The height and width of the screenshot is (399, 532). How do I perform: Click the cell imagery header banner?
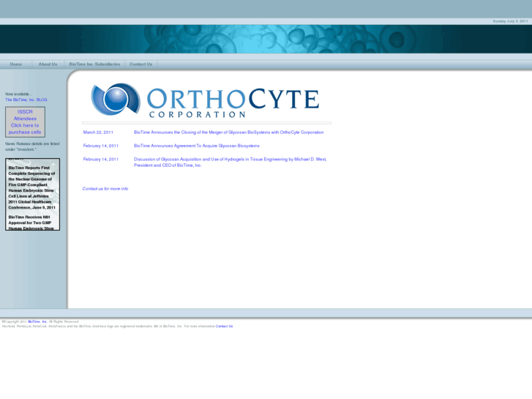point(266,39)
